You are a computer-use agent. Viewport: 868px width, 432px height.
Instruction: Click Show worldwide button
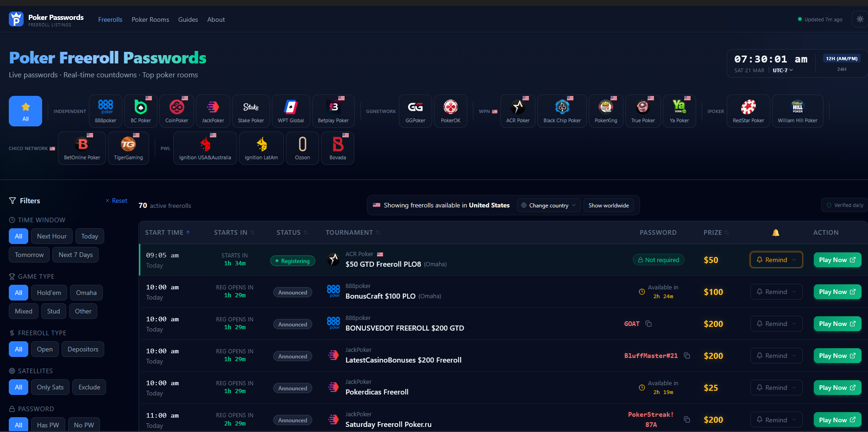pos(609,205)
